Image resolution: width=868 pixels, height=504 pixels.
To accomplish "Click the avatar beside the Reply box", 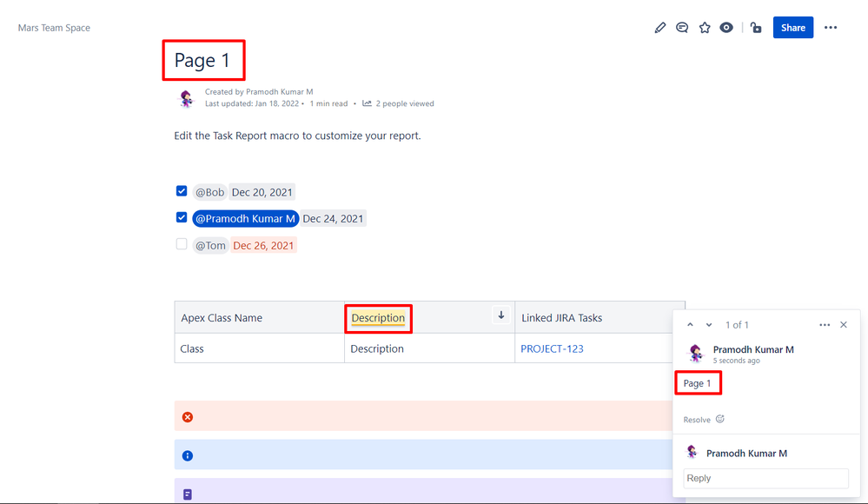I will (x=692, y=452).
